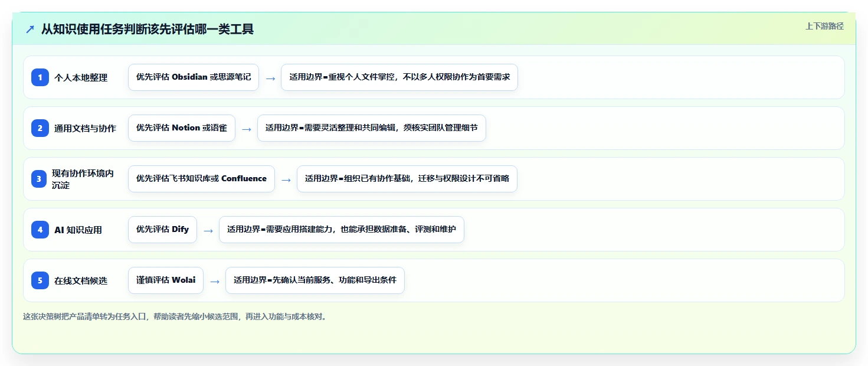The image size is (868, 366).
Task: Click the 上下游路径 label
Action: coord(824,26)
